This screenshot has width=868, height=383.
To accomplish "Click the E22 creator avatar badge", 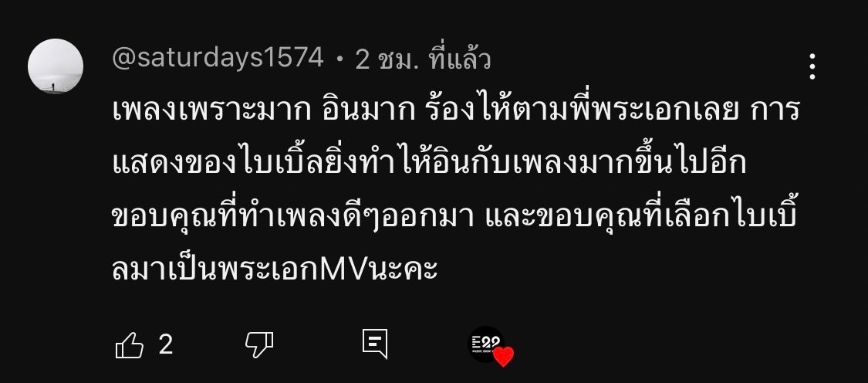I will (x=486, y=344).
